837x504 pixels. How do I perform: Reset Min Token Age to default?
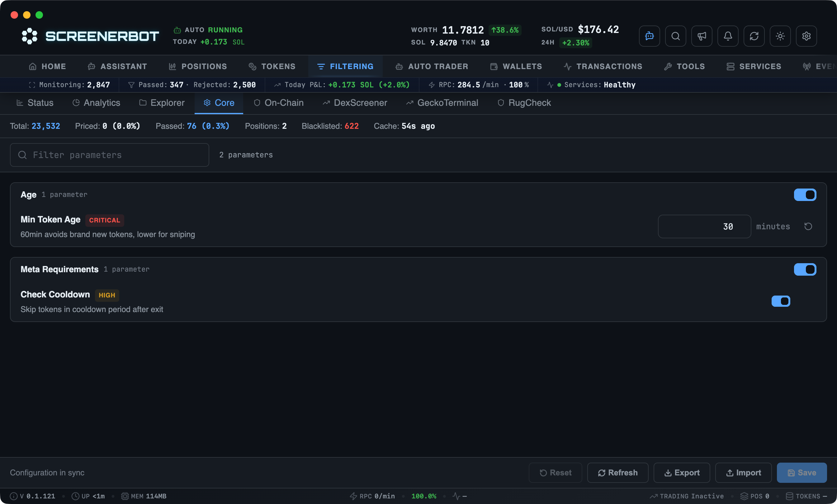pos(808,226)
